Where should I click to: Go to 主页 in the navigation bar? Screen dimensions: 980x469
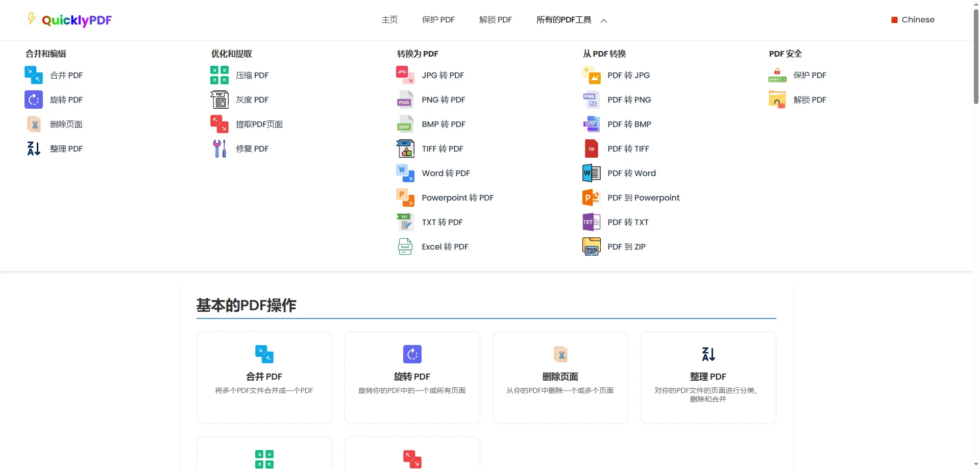pyautogui.click(x=389, y=20)
